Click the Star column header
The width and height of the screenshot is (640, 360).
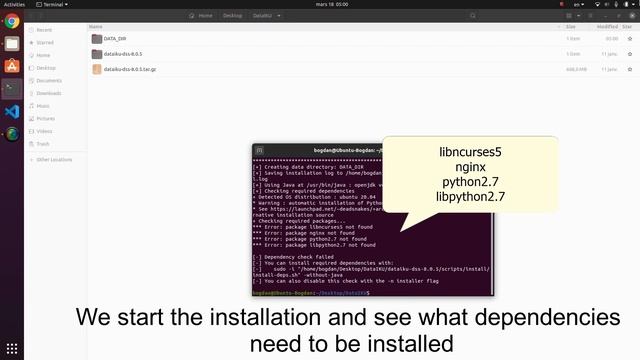pos(627,27)
